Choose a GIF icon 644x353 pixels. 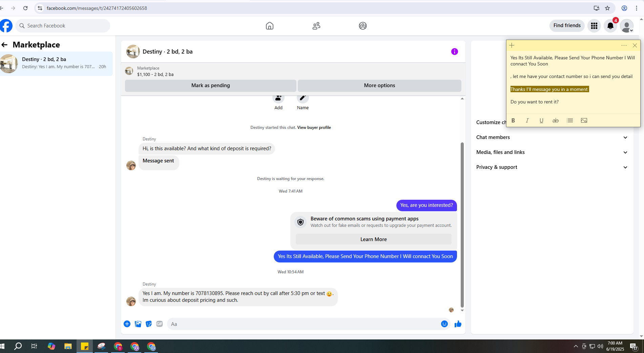point(160,324)
